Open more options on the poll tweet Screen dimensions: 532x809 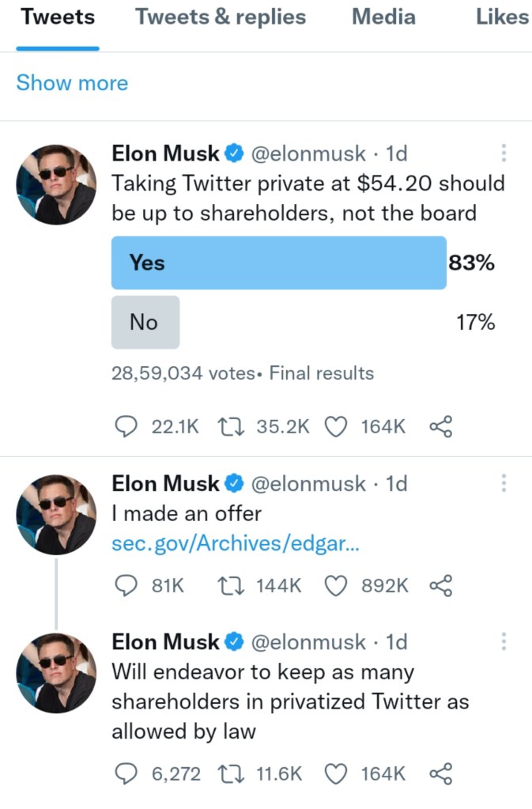(x=504, y=153)
